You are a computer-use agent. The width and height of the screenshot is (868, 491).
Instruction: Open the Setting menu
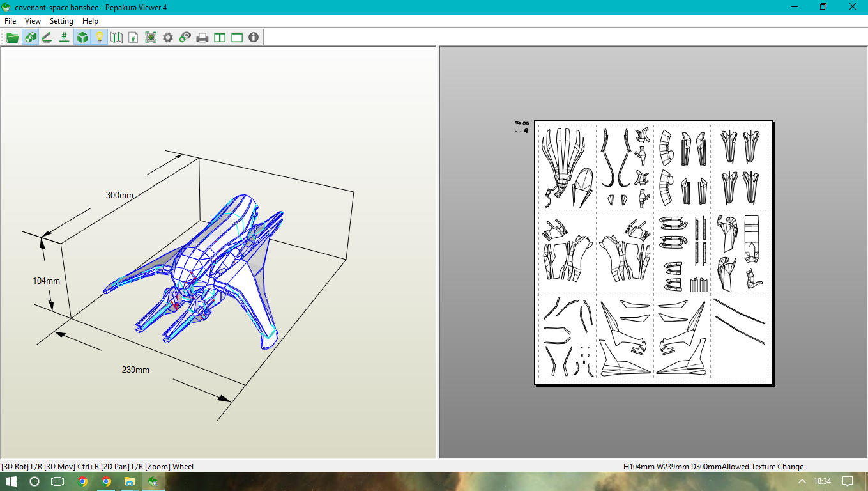(62, 21)
